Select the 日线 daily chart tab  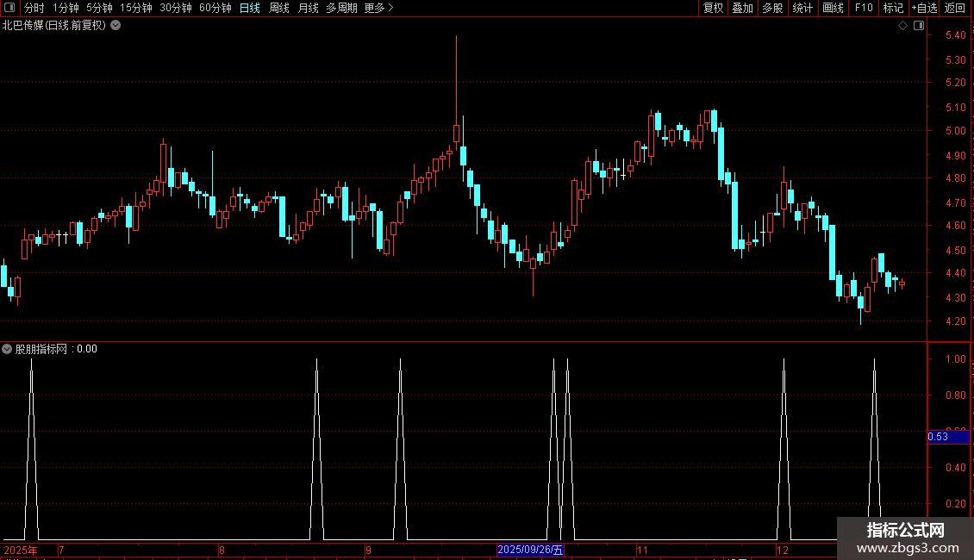250,8
